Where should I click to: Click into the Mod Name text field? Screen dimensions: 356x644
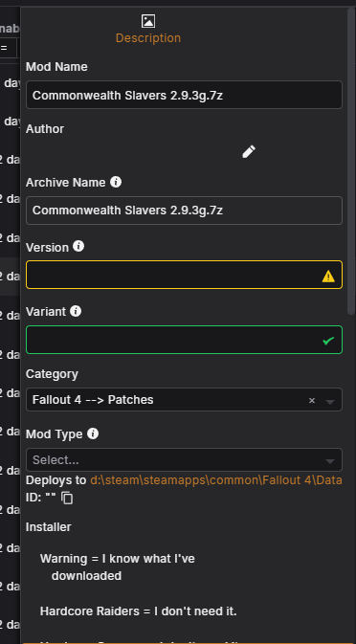pyautogui.click(x=184, y=95)
